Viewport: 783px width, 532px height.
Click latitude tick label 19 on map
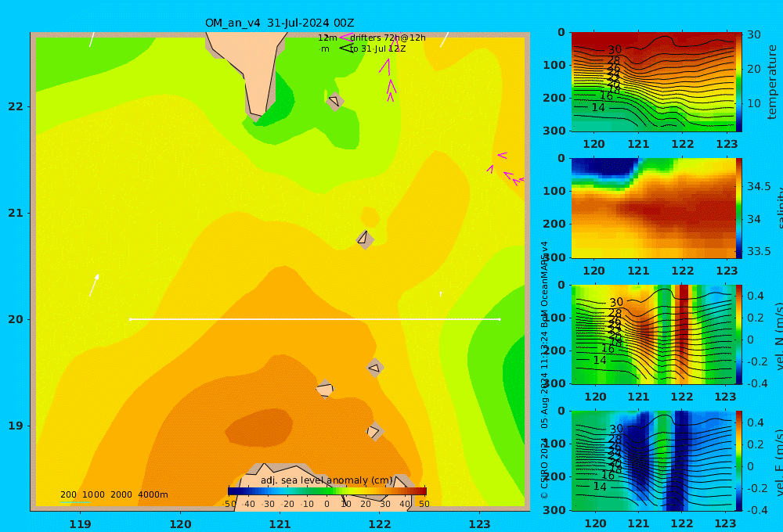click(x=16, y=426)
